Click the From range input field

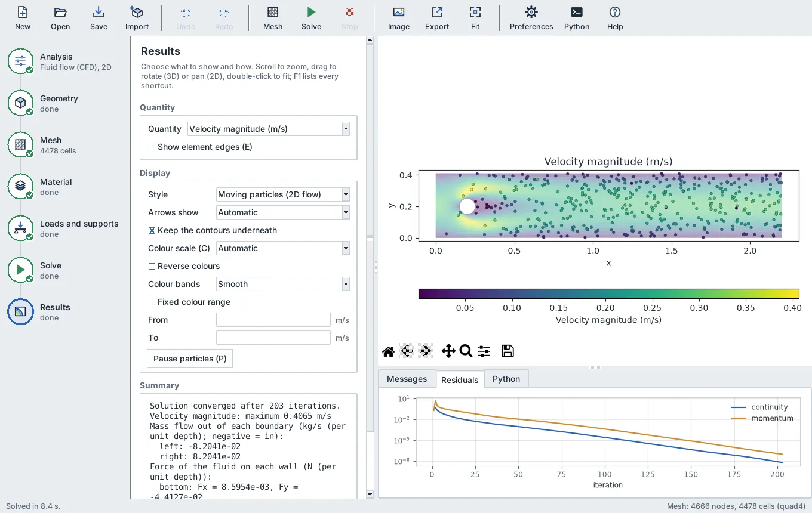pos(273,320)
